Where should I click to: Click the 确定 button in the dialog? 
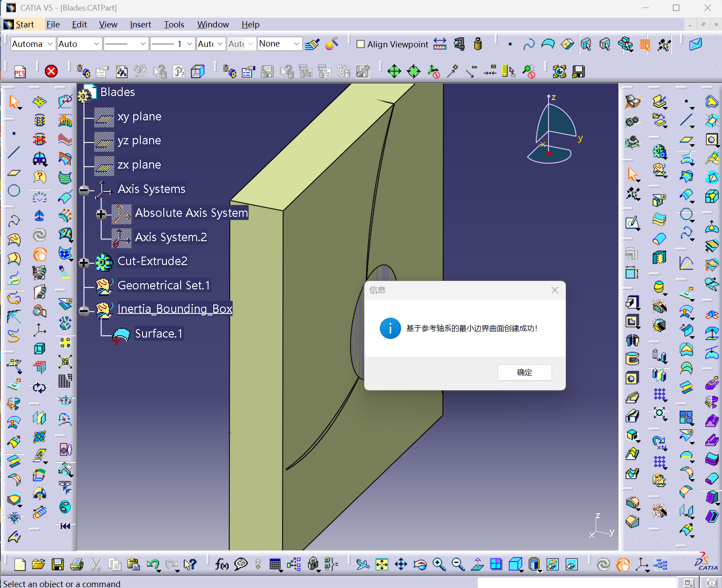coord(525,373)
